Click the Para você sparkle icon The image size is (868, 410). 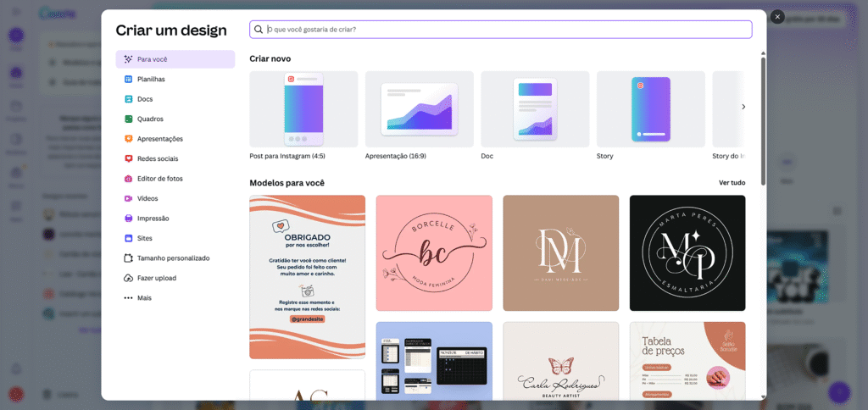(x=128, y=59)
